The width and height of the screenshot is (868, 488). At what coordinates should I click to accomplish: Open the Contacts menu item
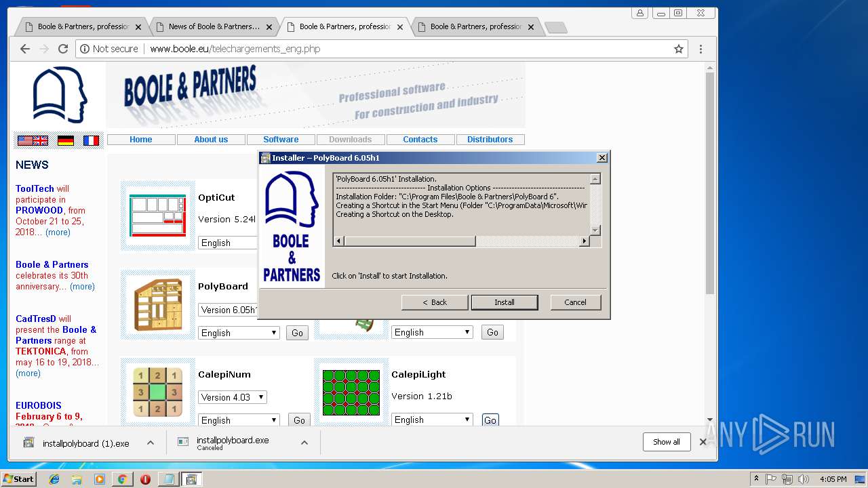[x=420, y=140]
